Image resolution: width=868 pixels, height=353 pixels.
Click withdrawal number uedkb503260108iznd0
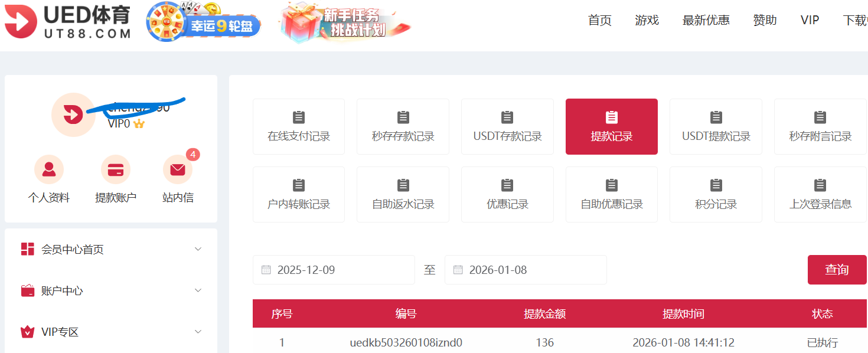[x=406, y=342]
